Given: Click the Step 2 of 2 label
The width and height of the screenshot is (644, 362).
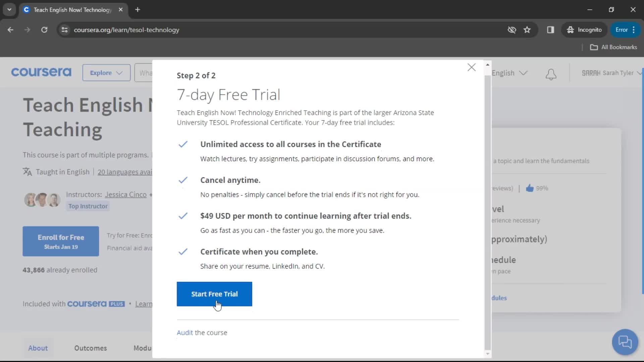Looking at the screenshot, I should coord(196,75).
